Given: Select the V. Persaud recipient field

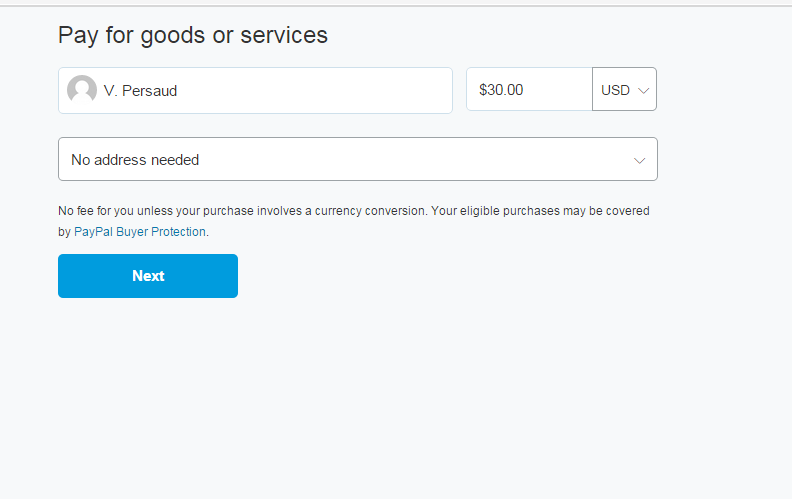Looking at the screenshot, I should pos(255,90).
